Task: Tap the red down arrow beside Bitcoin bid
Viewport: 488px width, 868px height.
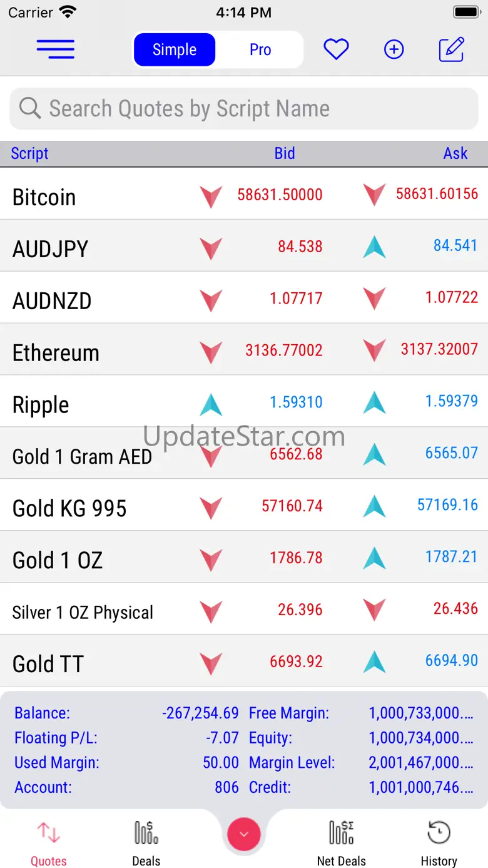Action: [211, 196]
